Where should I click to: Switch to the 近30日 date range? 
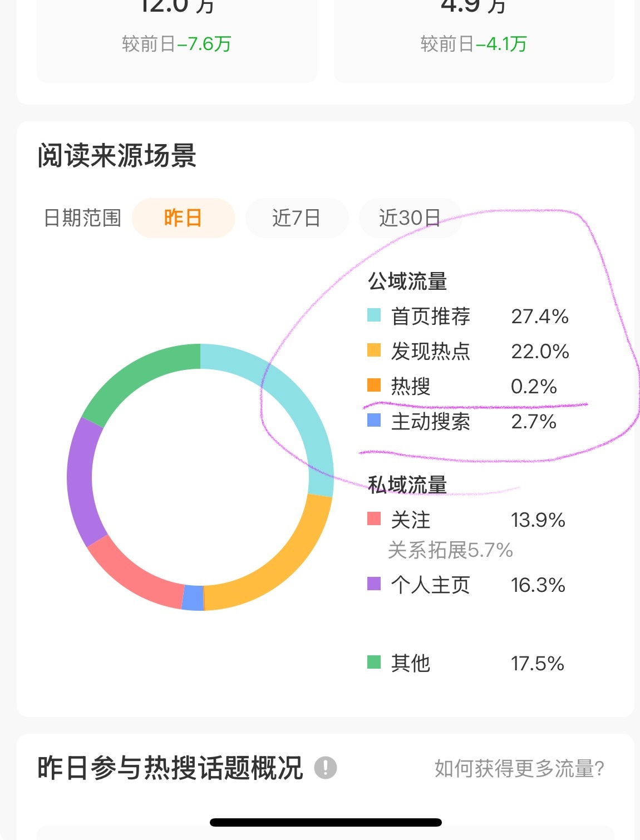coord(410,218)
